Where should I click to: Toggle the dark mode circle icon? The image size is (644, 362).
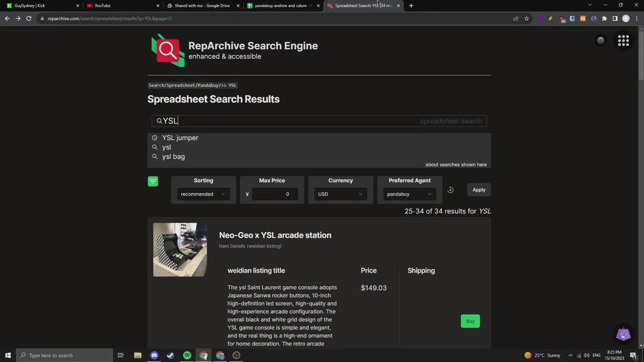tap(601, 41)
